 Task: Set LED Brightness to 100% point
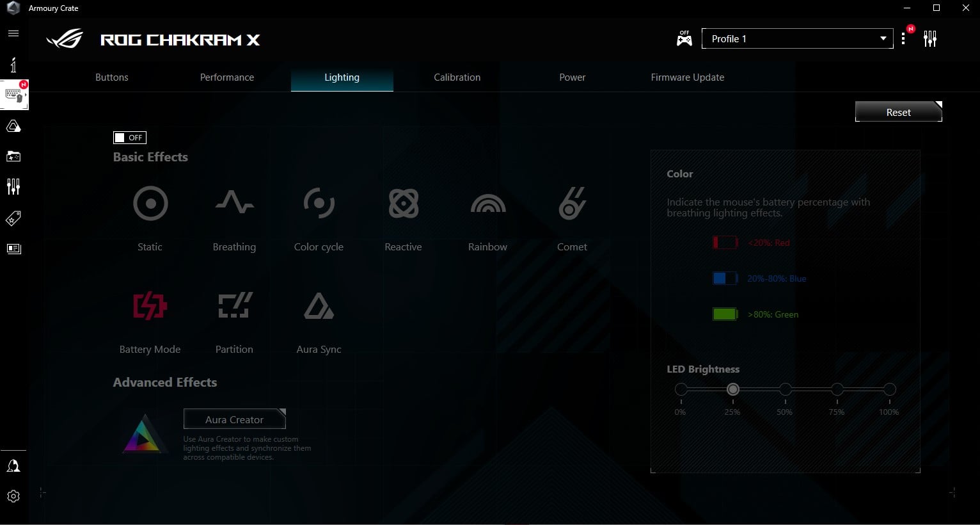pyautogui.click(x=889, y=389)
